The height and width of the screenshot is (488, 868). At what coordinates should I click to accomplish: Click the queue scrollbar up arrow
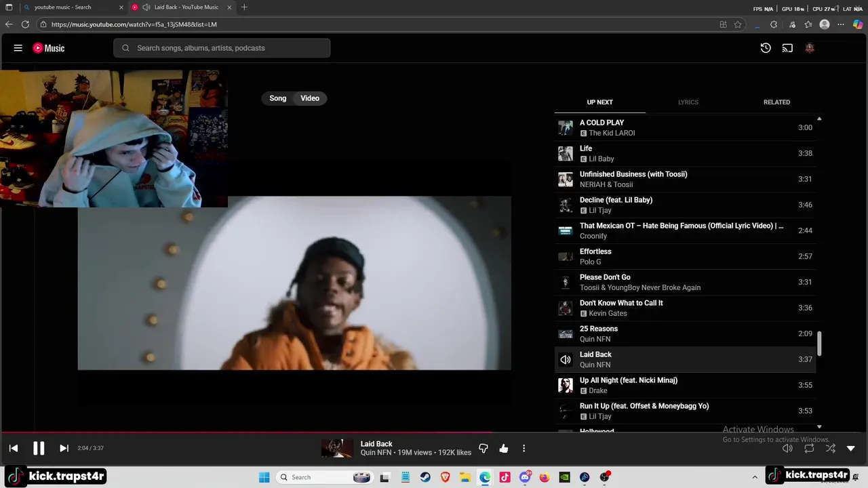(x=819, y=119)
